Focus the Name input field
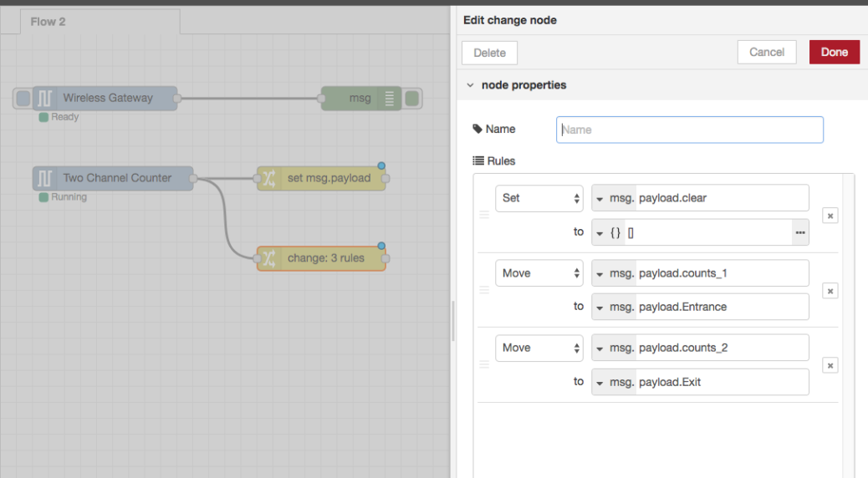Viewport: 868px width, 478px height. [689, 130]
